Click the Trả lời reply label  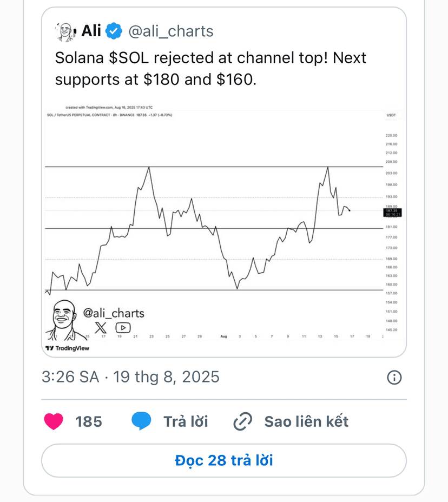186,421
